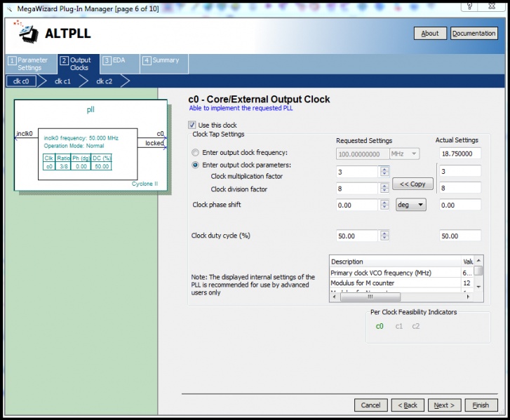The image size is (510, 420).
Task: Click the clock phase shift spinner arrows
Action: pos(384,205)
